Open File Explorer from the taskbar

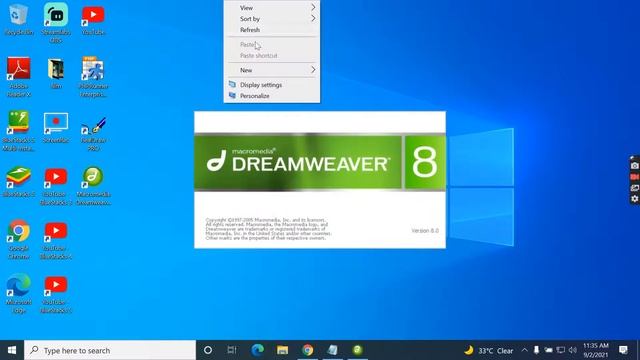(282, 350)
